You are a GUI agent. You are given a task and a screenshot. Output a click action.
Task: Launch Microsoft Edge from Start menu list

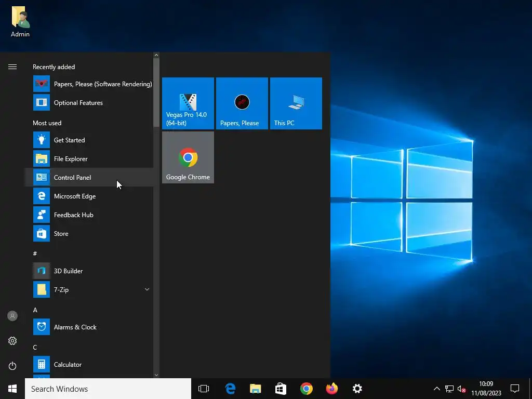[89, 196]
